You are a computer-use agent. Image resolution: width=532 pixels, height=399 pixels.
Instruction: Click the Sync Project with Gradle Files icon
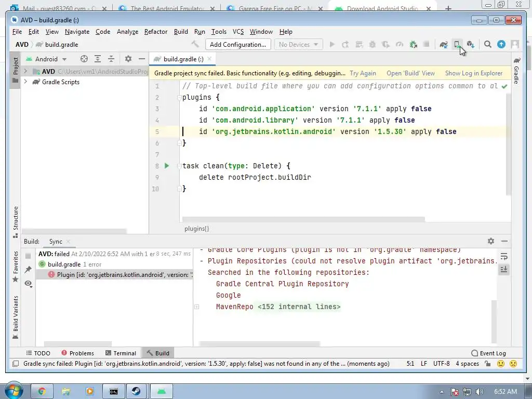(444, 45)
